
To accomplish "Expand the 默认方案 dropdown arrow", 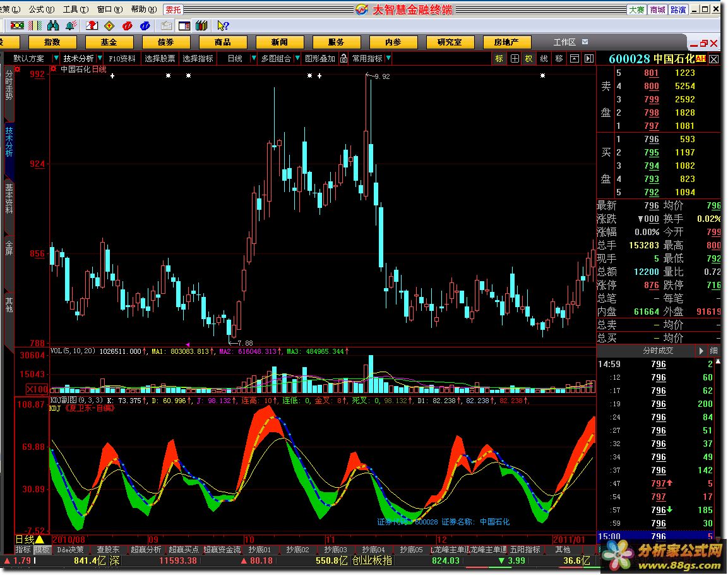I will 56,59.
